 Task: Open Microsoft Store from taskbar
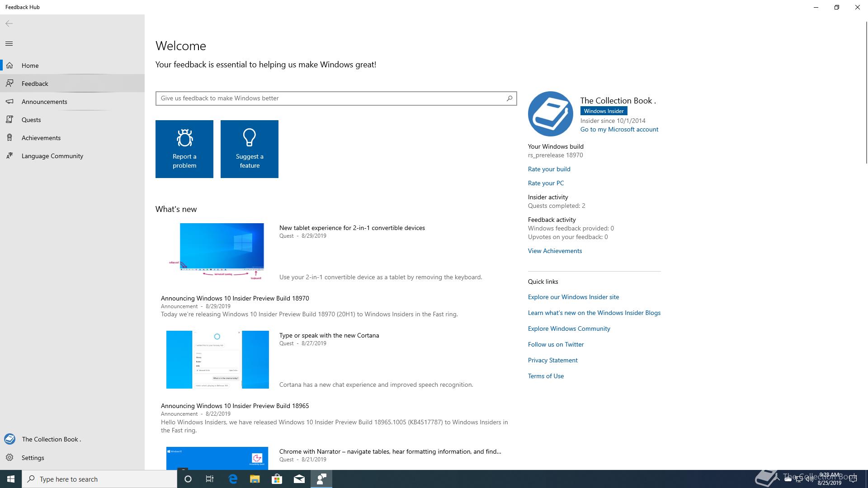coord(277,479)
